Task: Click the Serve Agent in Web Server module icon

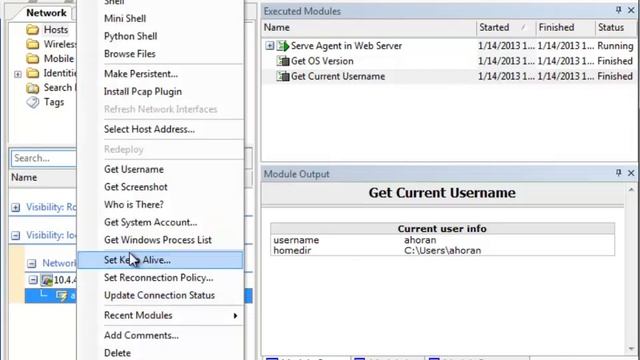Action: tap(283, 46)
